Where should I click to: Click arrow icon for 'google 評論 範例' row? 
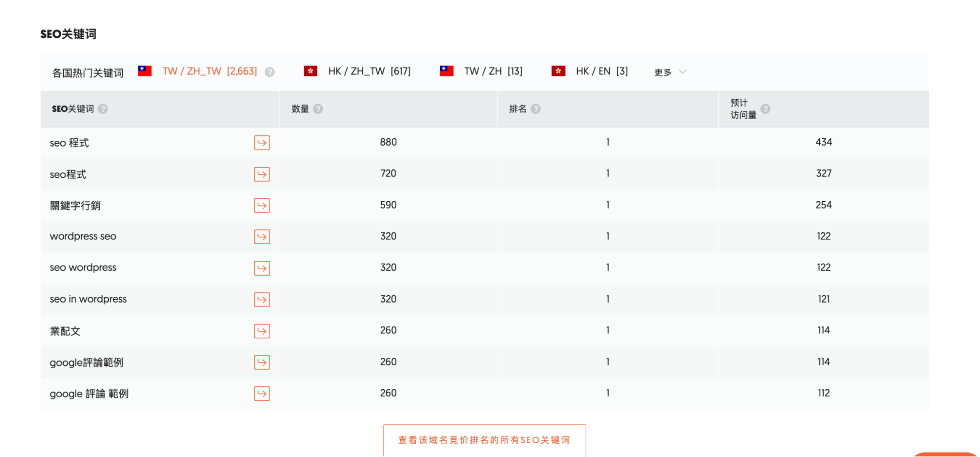[x=262, y=394]
